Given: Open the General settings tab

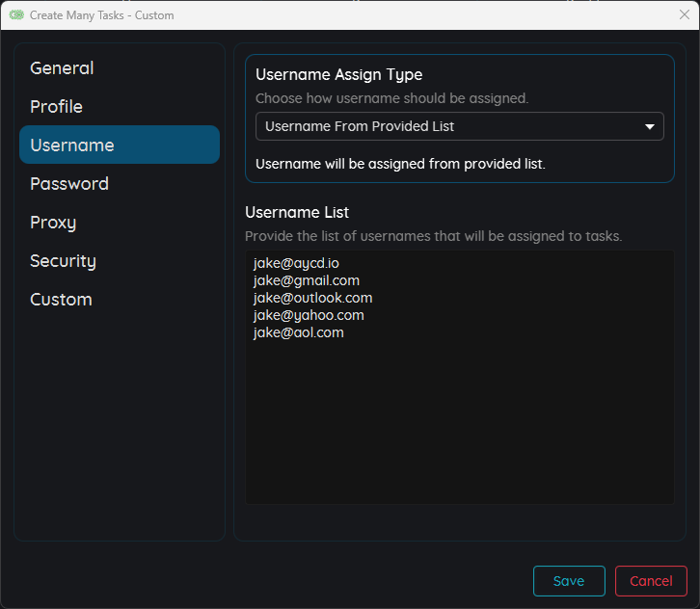Looking at the screenshot, I should pos(62,68).
